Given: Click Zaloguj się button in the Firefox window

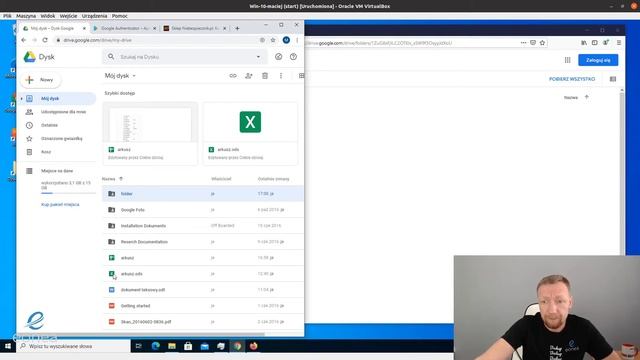Looking at the screenshot, I should tap(598, 60).
